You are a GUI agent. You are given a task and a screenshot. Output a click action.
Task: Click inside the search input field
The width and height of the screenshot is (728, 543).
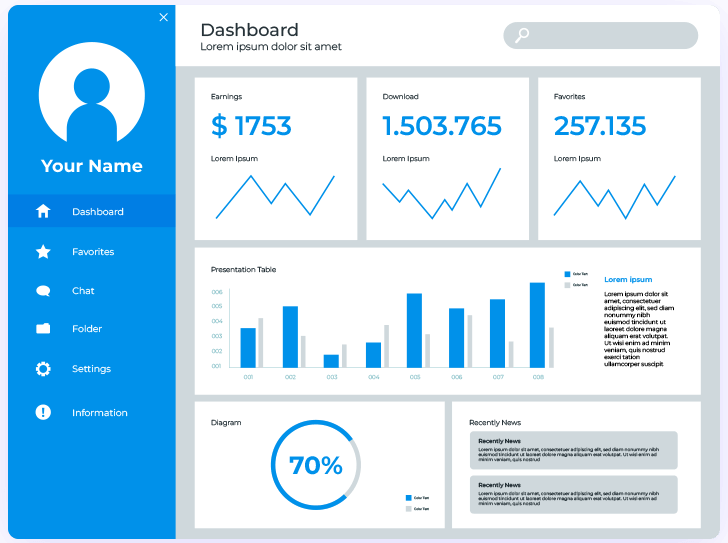(610, 36)
